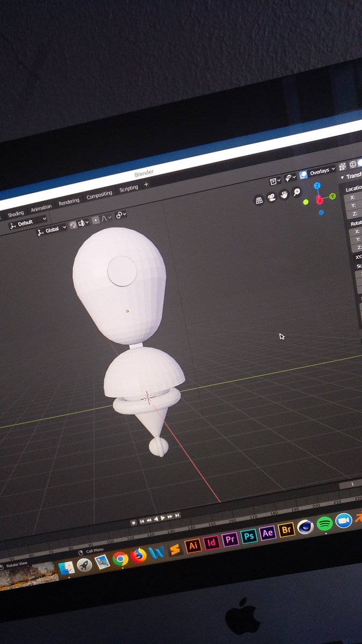Open the Overlays dropdown
Viewport: 362px width, 644px height.
click(322, 171)
